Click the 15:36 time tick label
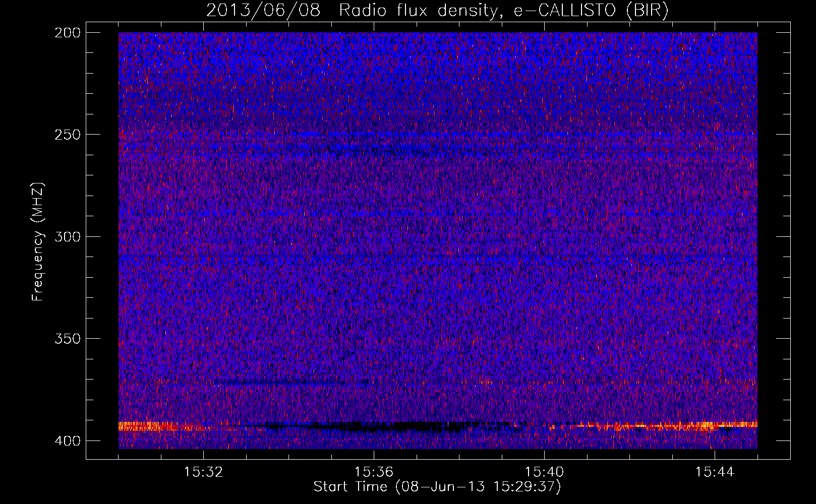The height and width of the screenshot is (504, 816). pos(374,472)
